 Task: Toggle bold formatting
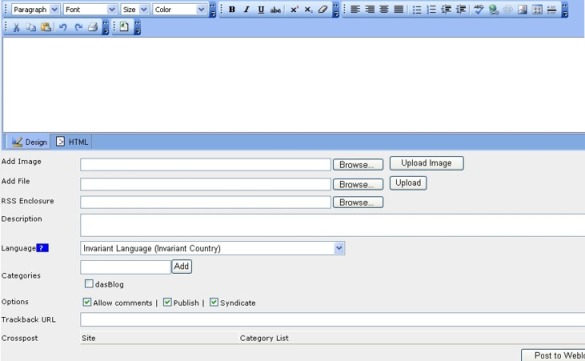(x=232, y=9)
